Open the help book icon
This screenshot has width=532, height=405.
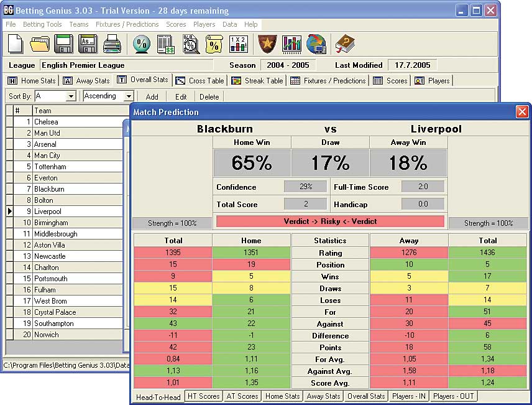pos(345,44)
